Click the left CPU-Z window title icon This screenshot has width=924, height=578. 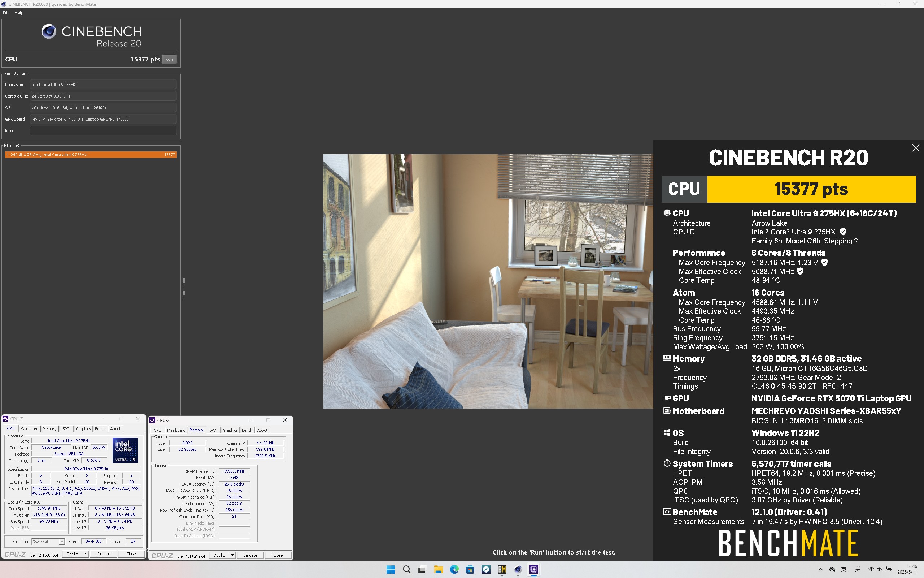6,419
